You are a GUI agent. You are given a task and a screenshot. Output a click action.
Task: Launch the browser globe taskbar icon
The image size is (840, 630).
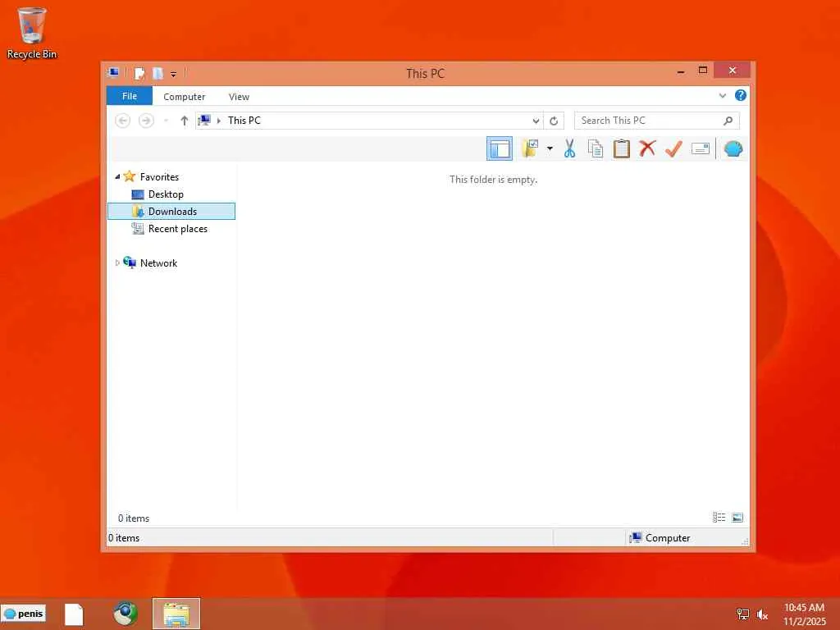tap(126, 614)
